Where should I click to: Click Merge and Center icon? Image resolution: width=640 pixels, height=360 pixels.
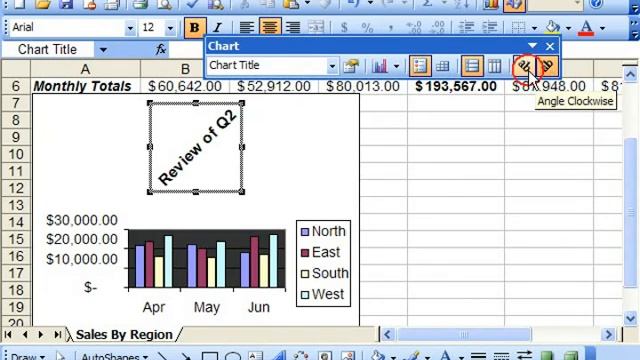click(x=316, y=27)
